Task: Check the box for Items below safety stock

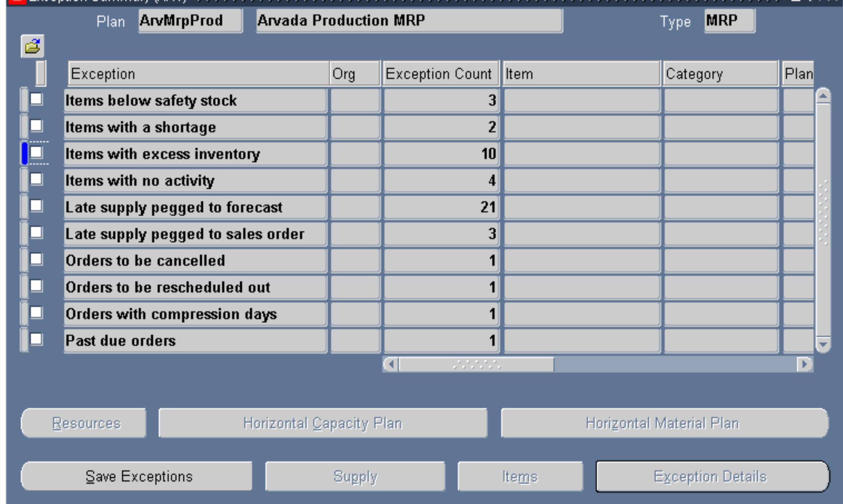Action: [36, 99]
